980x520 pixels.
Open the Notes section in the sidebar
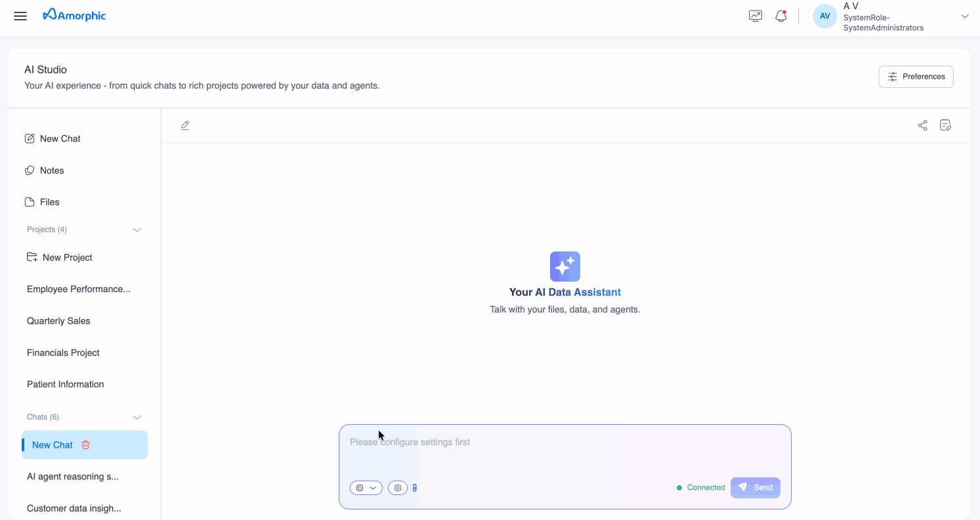click(x=52, y=170)
